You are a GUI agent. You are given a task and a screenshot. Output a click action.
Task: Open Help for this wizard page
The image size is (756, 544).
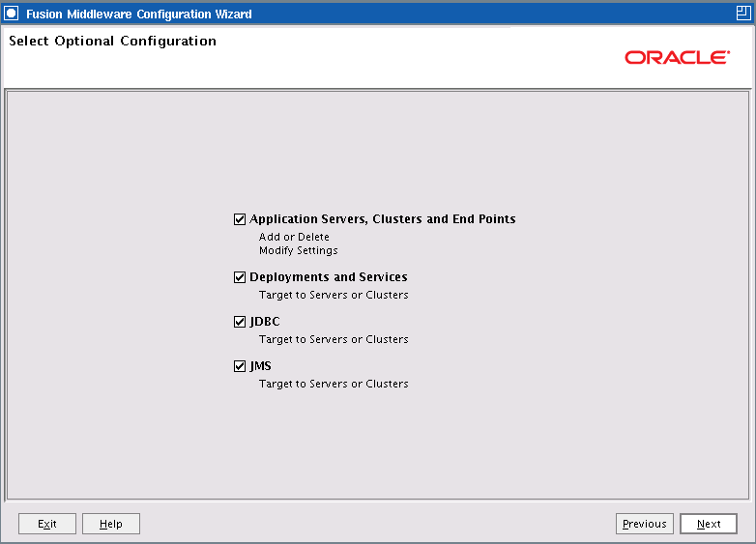pos(111,524)
